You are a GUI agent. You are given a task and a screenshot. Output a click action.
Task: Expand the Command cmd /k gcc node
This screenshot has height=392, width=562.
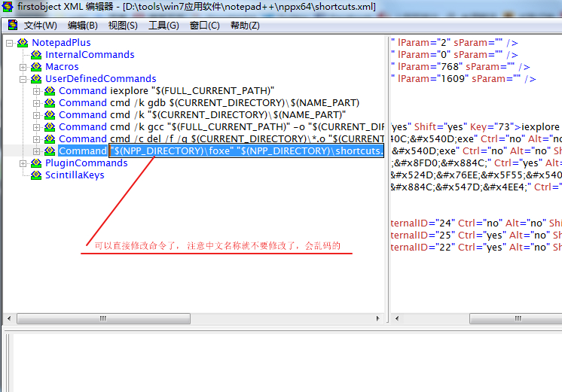(x=36, y=127)
